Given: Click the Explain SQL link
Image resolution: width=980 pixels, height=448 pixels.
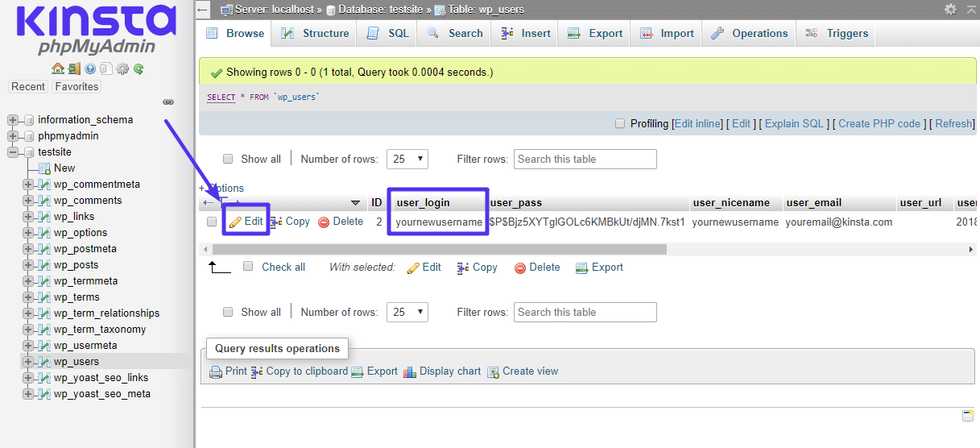Looking at the screenshot, I should click(x=793, y=124).
